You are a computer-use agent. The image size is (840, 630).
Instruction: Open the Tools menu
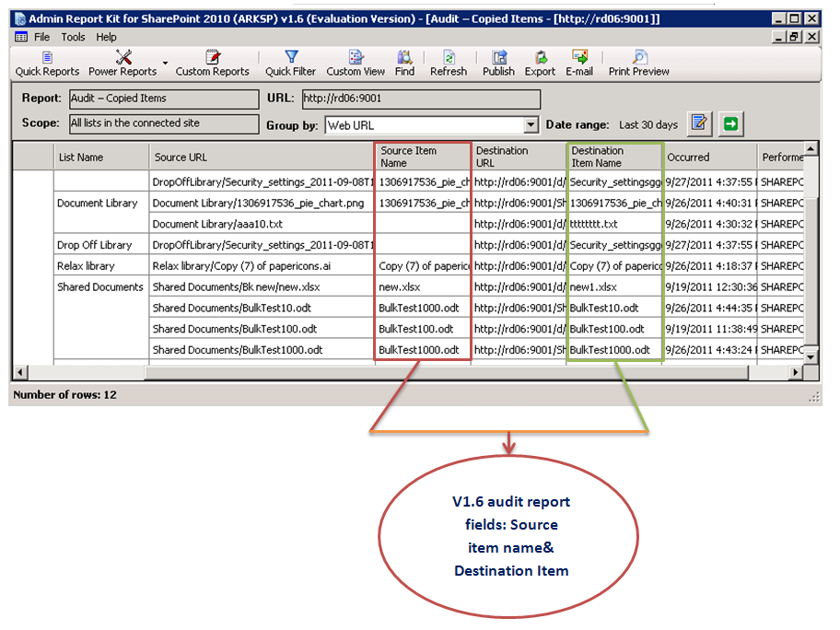pyautogui.click(x=73, y=37)
